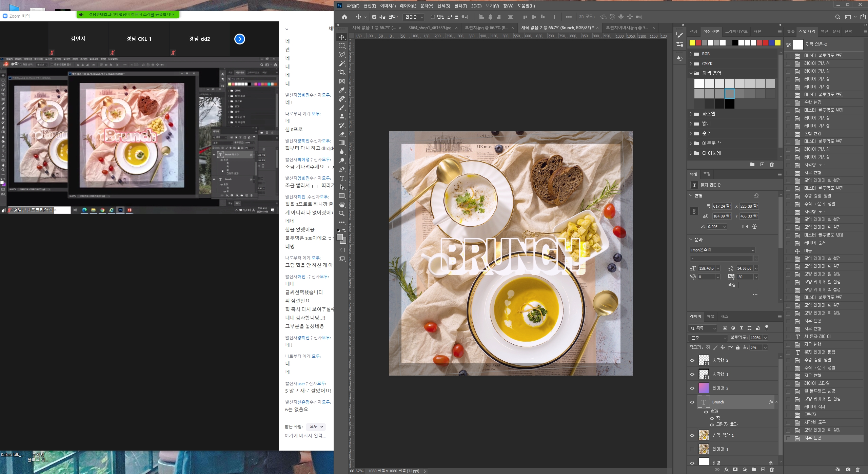Open the 받는 사람 모두 recipient selector
The image size is (868, 474).
tap(316, 426)
